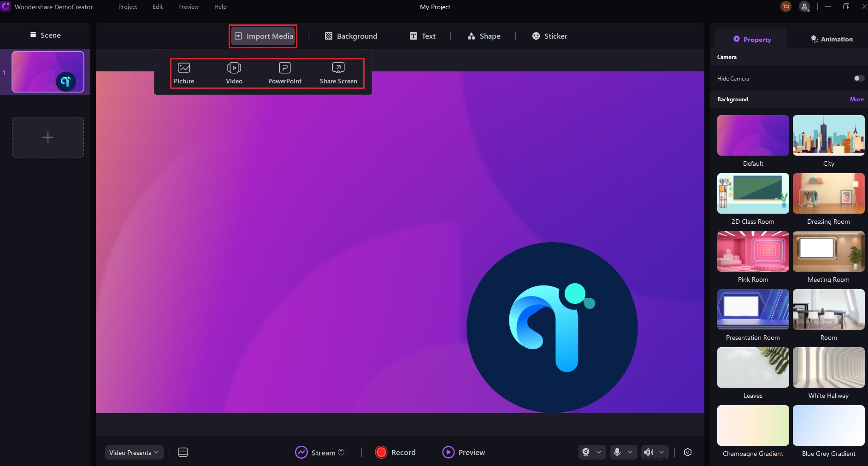Open the Project menu
The height and width of the screenshot is (466, 868).
pyautogui.click(x=128, y=7)
